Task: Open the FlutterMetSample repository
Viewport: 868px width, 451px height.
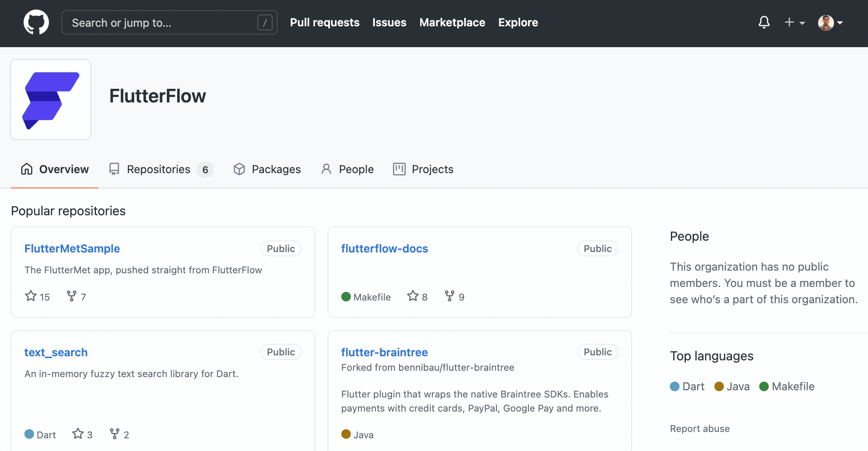Action: click(x=72, y=248)
